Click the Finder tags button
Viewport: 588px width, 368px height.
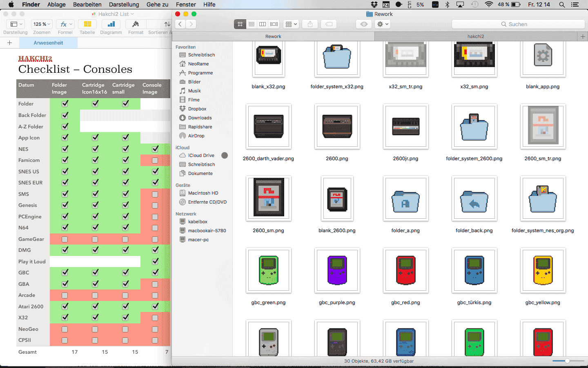tap(329, 24)
